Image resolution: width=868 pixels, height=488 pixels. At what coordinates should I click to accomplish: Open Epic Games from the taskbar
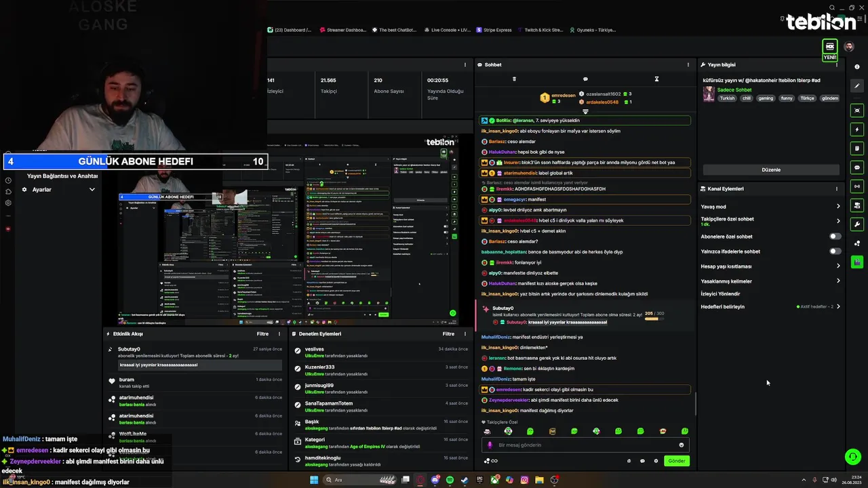point(479,480)
